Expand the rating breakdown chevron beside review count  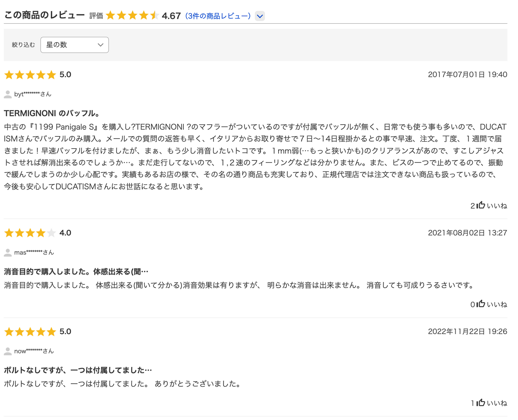pyautogui.click(x=260, y=16)
